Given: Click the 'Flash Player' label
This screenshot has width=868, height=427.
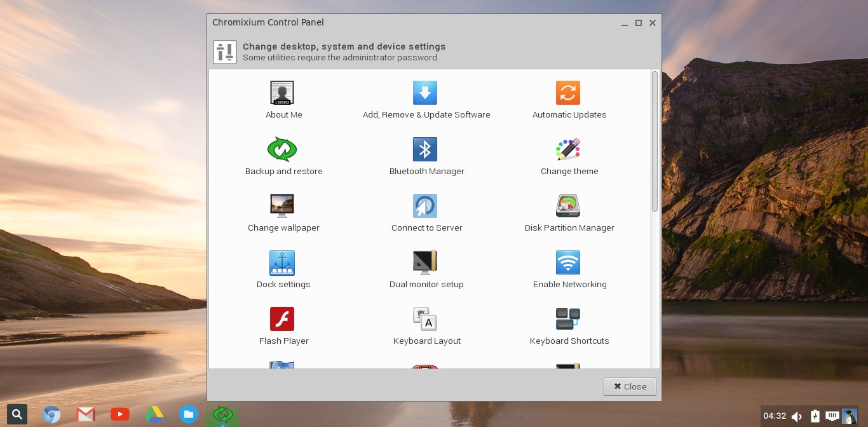Looking at the screenshot, I should pyautogui.click(x=284, y=341).
